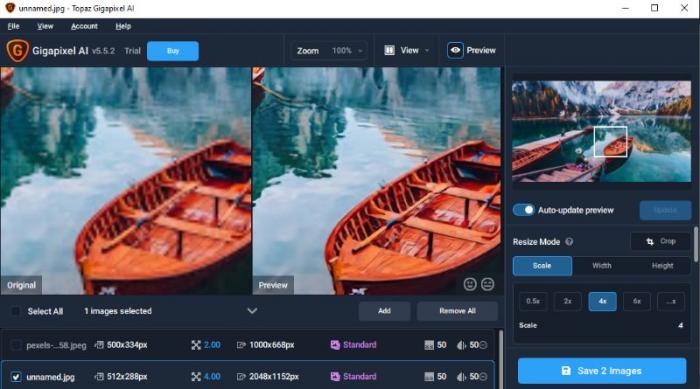Click the scale icon in the pexels row
700x389 pixels.
click(x=196, y=345)
